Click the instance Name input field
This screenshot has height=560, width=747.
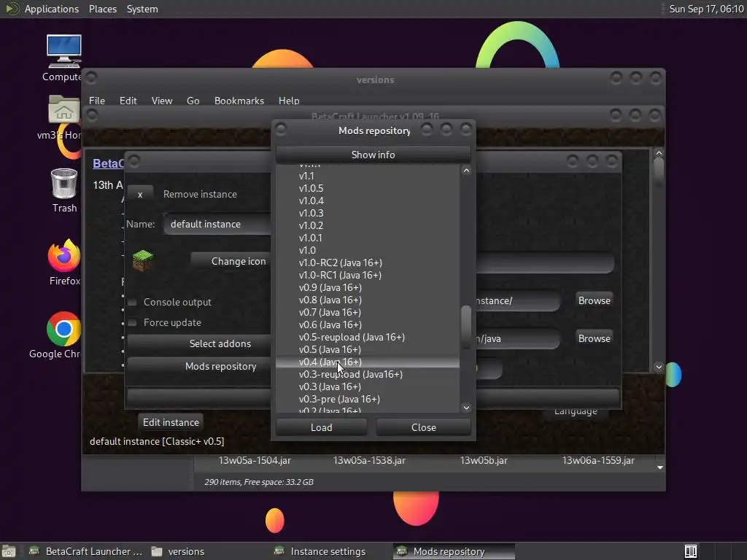[x=217, y=224]
